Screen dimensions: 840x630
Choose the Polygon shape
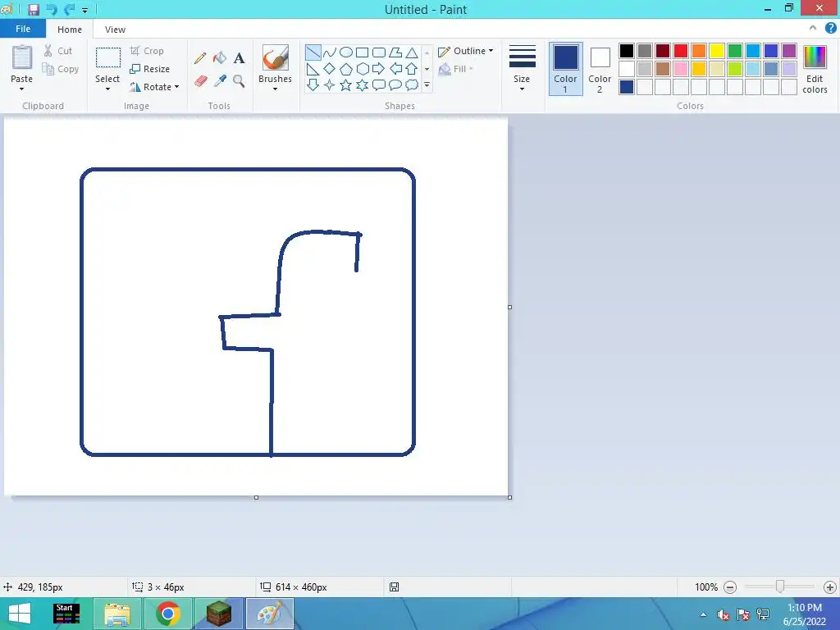(395, 52)
